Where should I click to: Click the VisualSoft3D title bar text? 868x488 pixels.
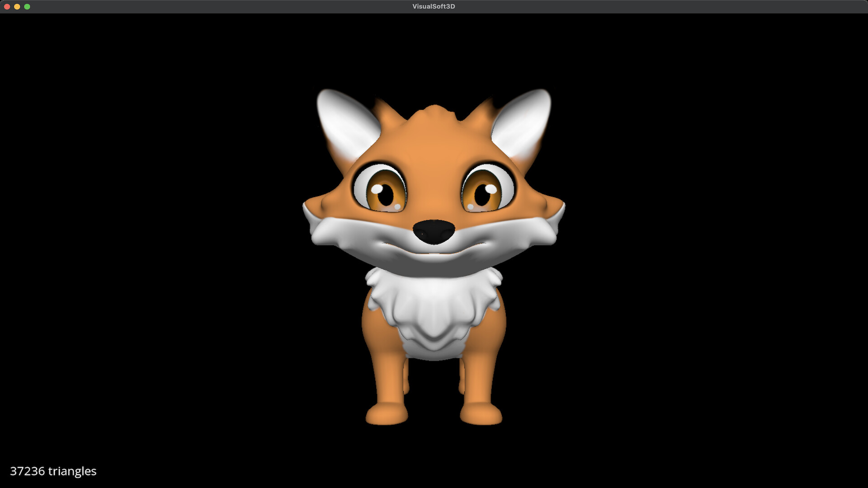click(x=433, y=6)
